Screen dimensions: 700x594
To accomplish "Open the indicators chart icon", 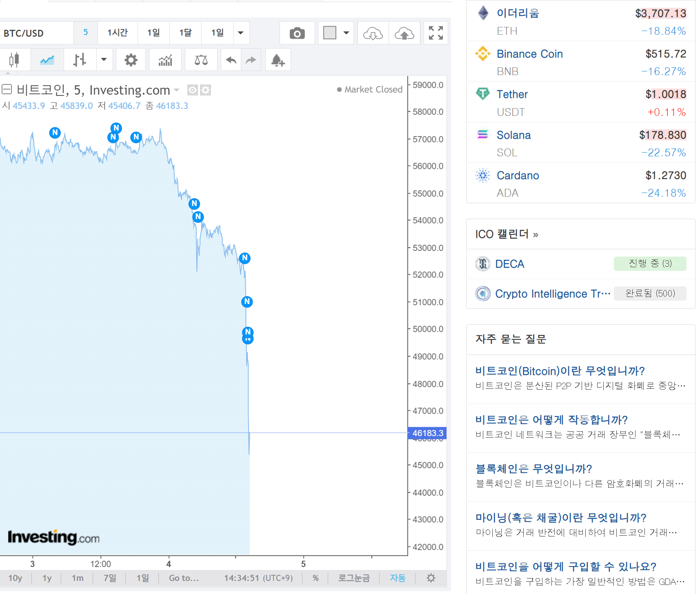I will [165, 60].
